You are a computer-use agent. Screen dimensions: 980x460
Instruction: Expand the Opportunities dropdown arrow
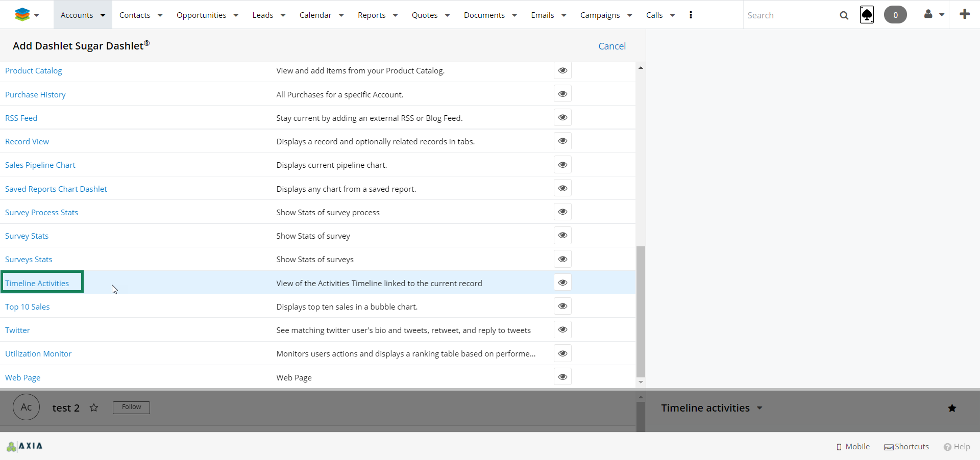coord(236,15)
